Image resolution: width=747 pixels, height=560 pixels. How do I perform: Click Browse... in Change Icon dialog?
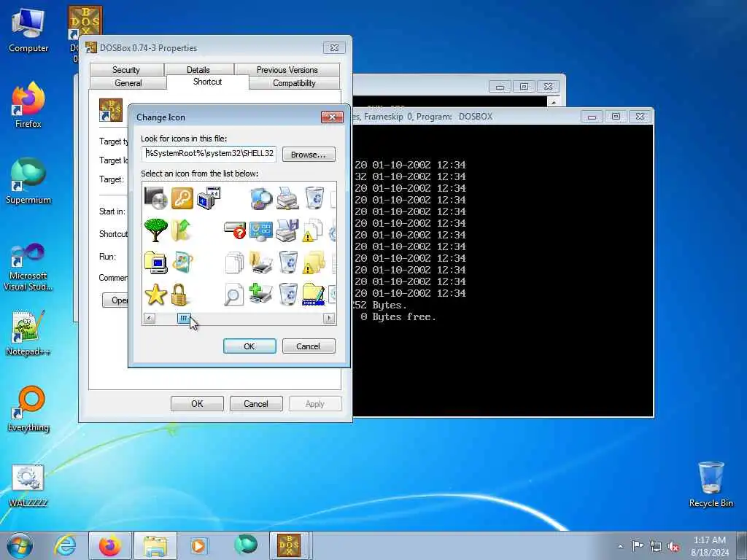pyautogui.click(x=309, y=155)
